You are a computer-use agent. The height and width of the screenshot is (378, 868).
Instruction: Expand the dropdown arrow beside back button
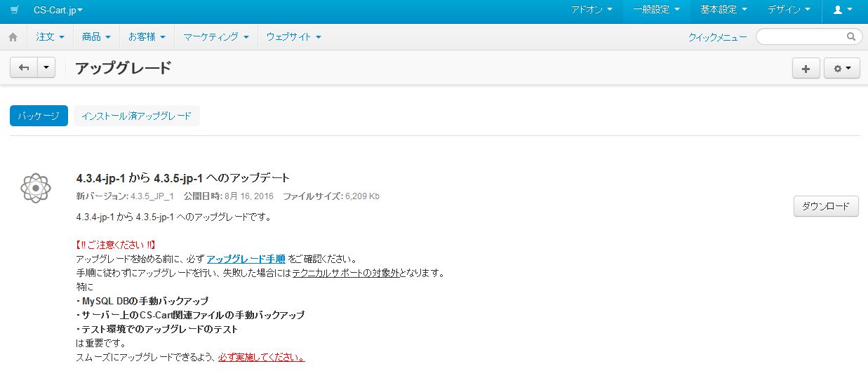pos(46,68)
